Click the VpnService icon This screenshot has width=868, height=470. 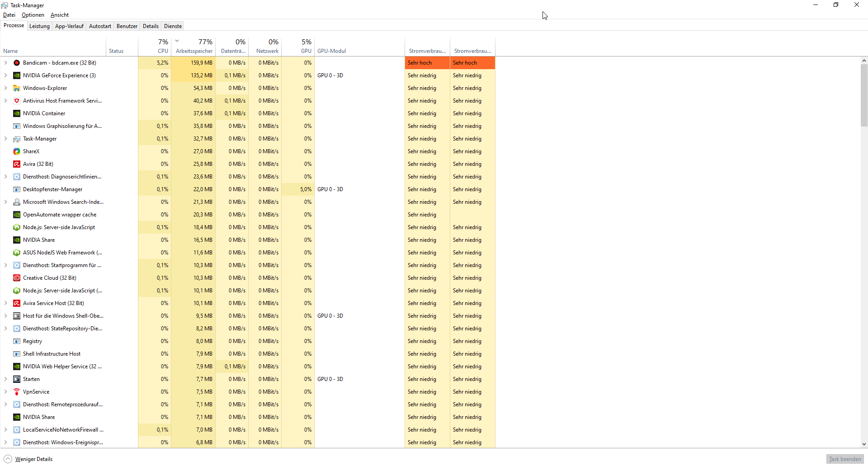point(17,392)
